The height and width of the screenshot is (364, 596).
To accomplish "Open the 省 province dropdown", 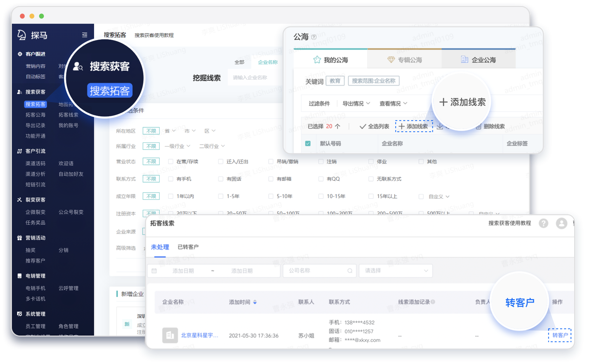I will click(x=170, y=131).
